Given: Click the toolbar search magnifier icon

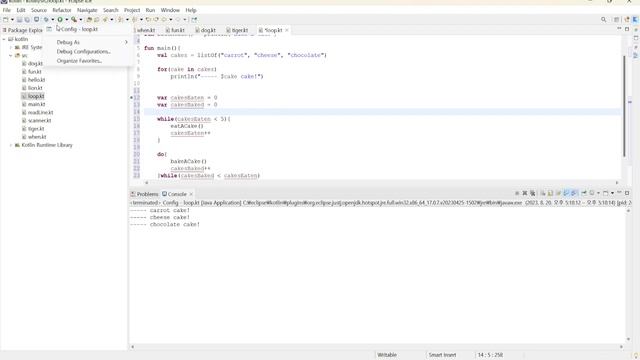Looking at the screenshot, I should coord(603,20).
